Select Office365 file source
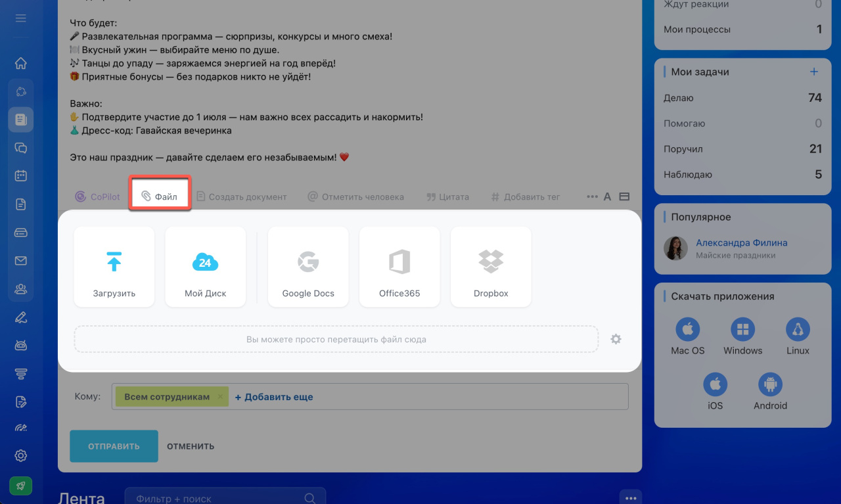 pos(399,267)
